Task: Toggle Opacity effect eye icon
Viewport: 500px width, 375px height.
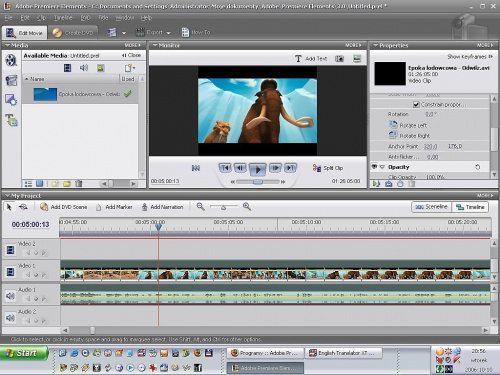Action: click(x=375, y=167)
